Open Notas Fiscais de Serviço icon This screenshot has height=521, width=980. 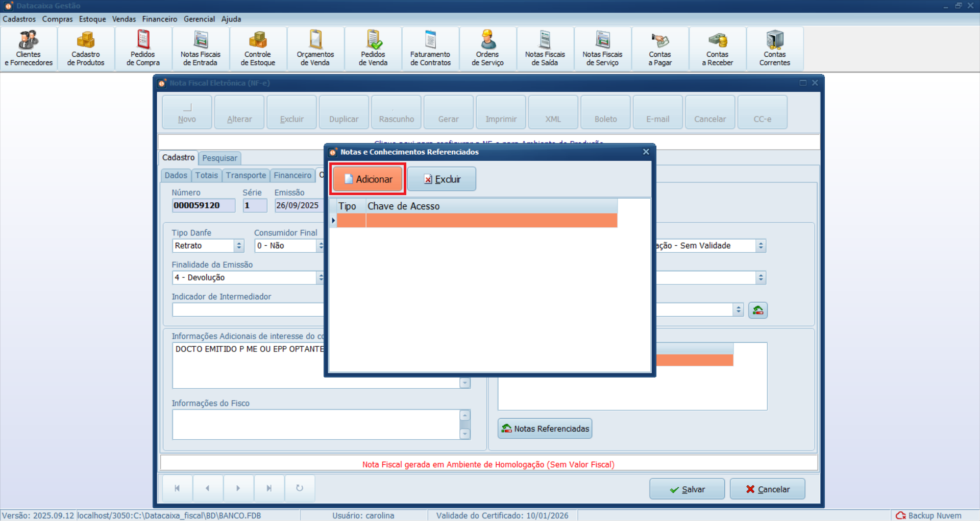(602, 49)
